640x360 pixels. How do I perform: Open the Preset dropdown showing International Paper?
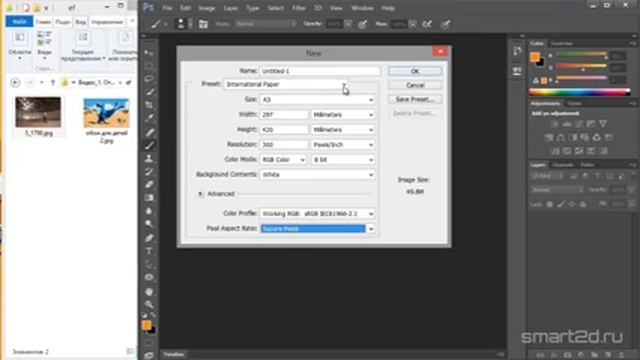point(286,84)
